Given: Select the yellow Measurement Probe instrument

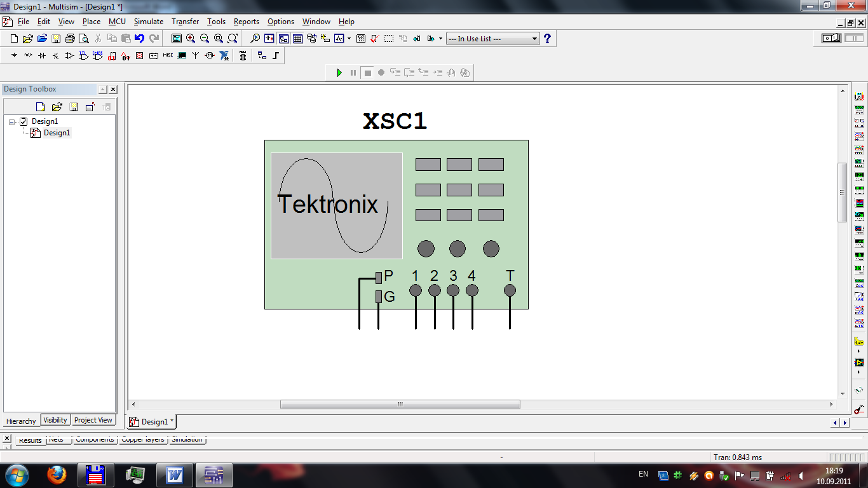Looking at the screenshot, I should pyautogui.click(x=859, y=342).
